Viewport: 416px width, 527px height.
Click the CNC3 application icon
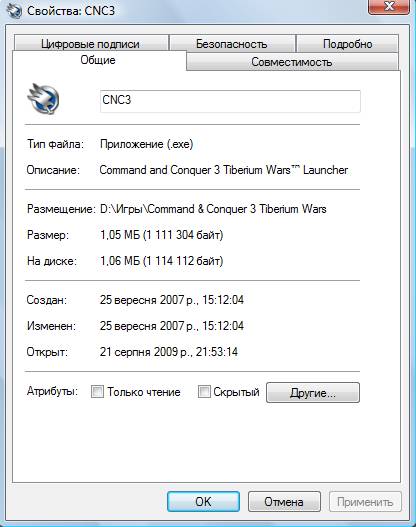(44, 98)
